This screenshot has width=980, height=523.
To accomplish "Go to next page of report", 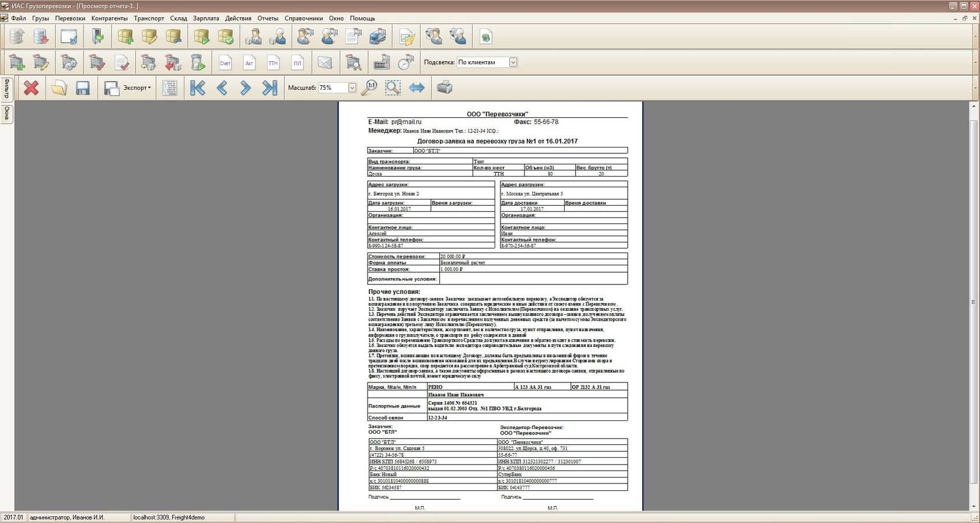I will pos(246,87).
